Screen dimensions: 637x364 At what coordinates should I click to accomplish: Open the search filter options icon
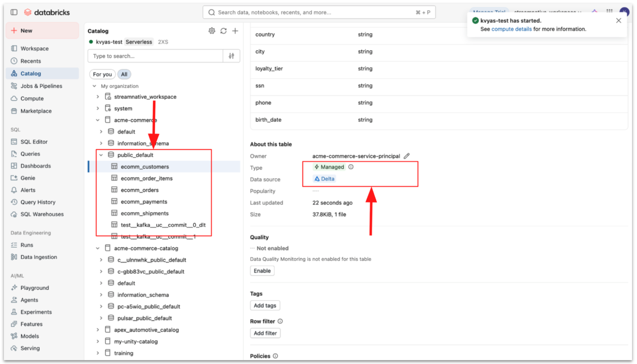click(231, 56)
